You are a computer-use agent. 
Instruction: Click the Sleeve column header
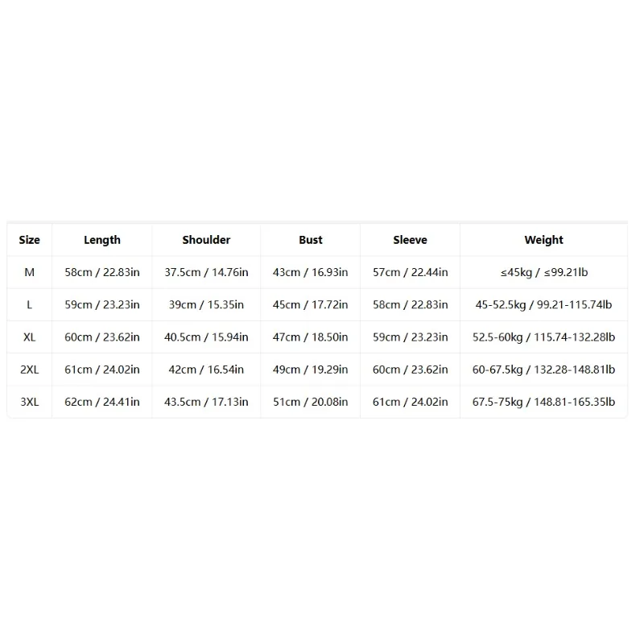[x=410, y=240]
